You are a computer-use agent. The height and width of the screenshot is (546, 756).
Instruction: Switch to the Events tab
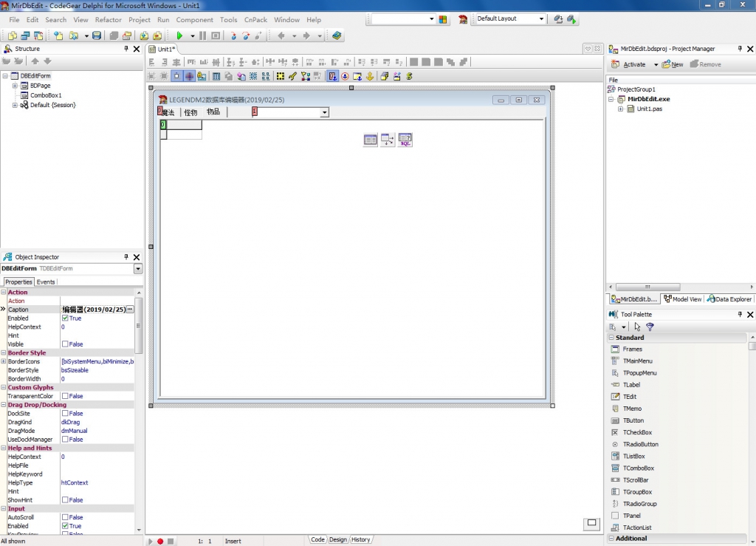(x=46, y=282)
